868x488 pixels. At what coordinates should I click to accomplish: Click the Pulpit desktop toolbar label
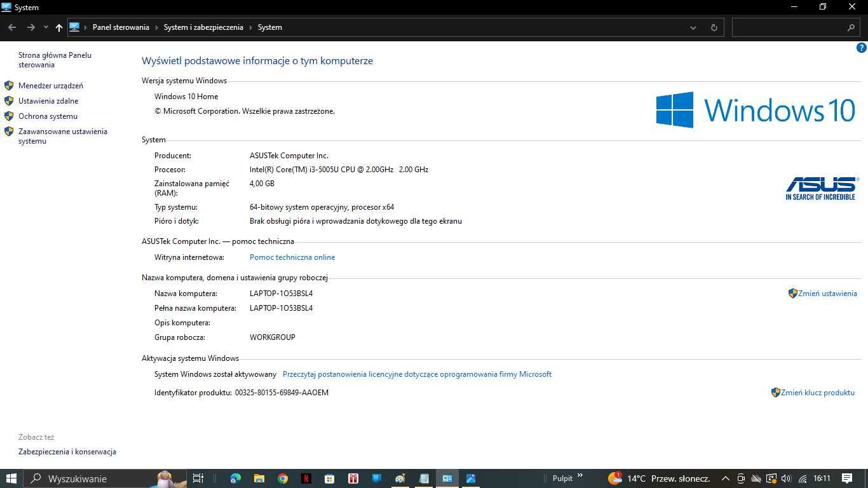[562, 478]
